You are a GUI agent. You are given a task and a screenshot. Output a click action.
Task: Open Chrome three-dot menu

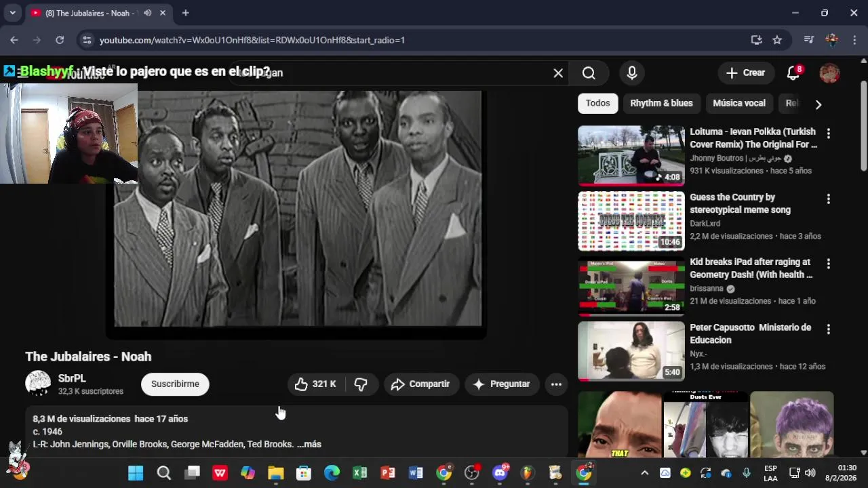pyautogui.click(x=854, y=40)
